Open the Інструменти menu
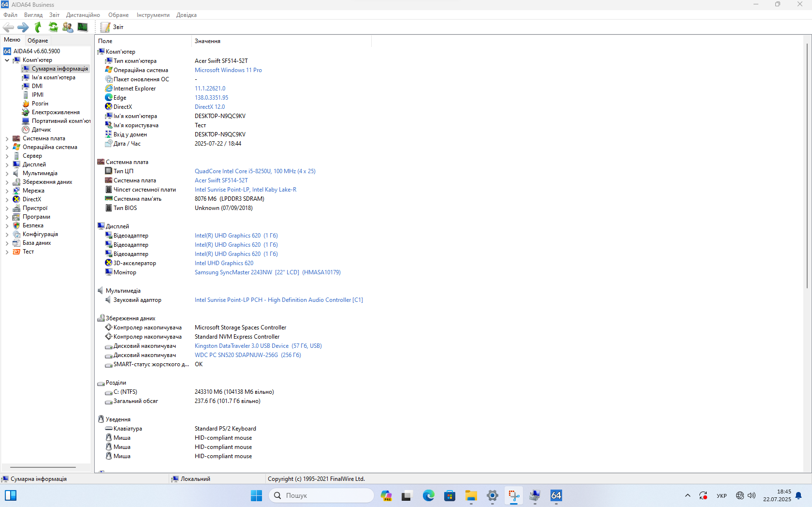 pos(153,15)
